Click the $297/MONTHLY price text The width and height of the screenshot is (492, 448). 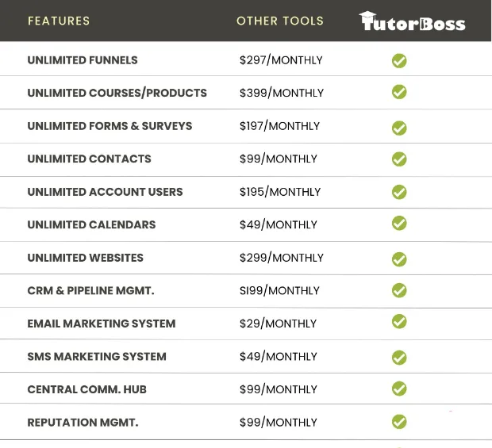pyautogui.click(x=281, y=60)
